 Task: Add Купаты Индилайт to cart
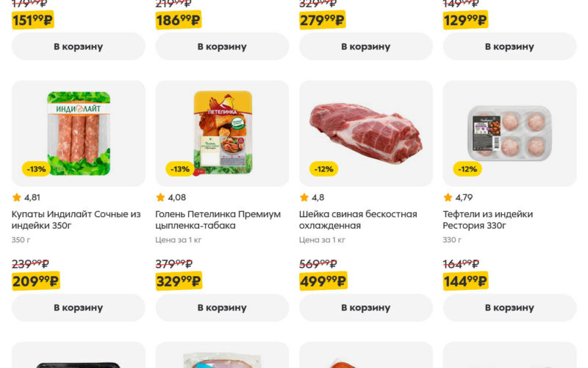coord(78,308)
